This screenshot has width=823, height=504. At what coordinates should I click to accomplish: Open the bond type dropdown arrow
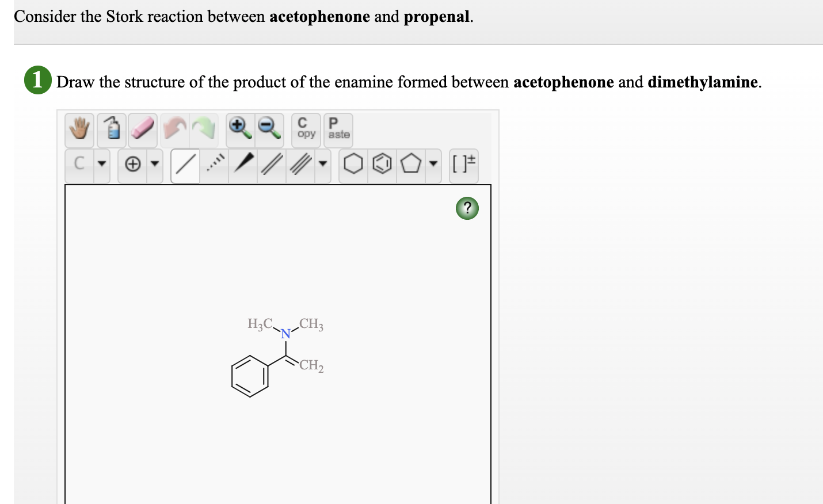323,165
